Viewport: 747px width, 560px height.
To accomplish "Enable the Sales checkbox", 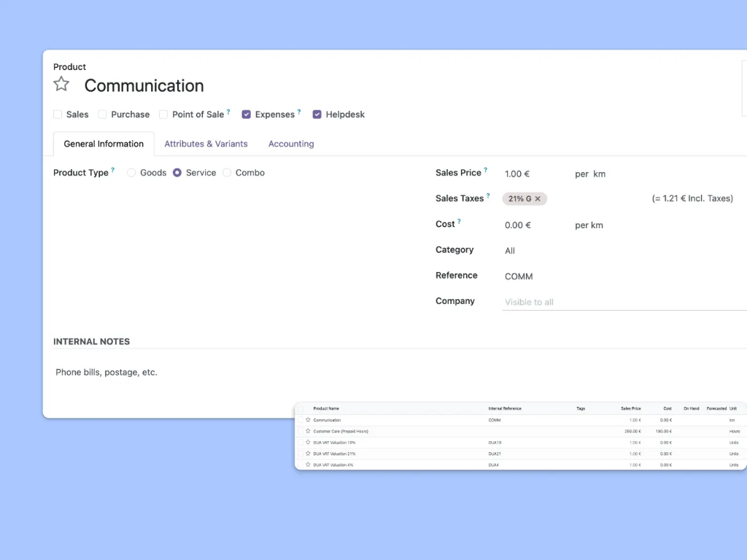I will point(58,114).
